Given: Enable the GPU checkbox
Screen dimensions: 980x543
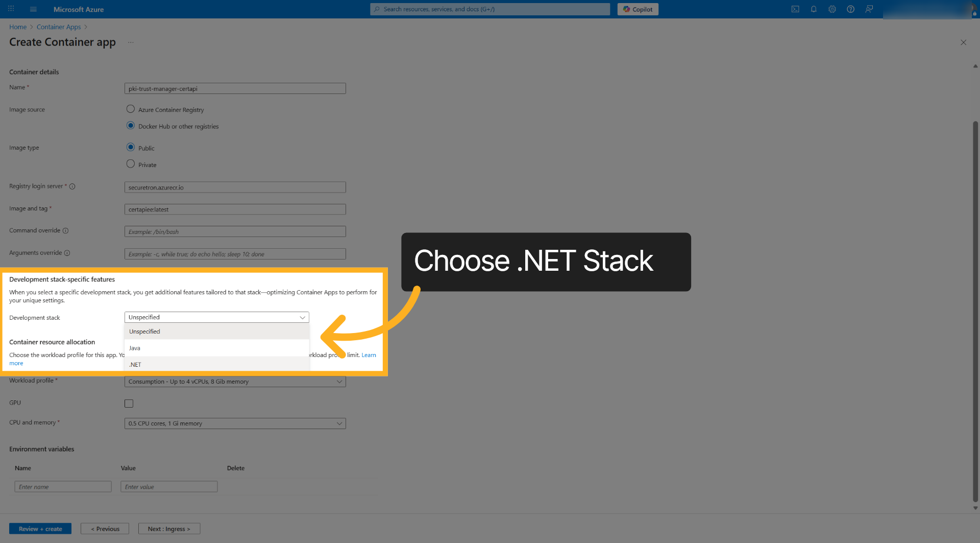Looking at the screenshot, I should point(129,403).
